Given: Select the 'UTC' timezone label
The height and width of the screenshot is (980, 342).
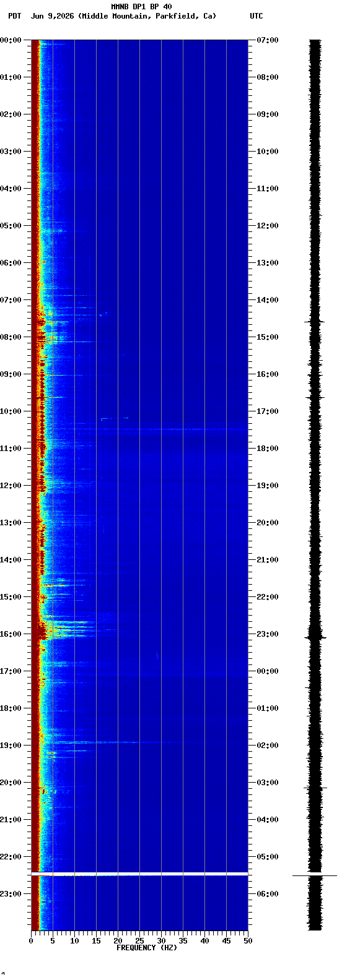Looking at the screenshot, I should coord(256,16).
